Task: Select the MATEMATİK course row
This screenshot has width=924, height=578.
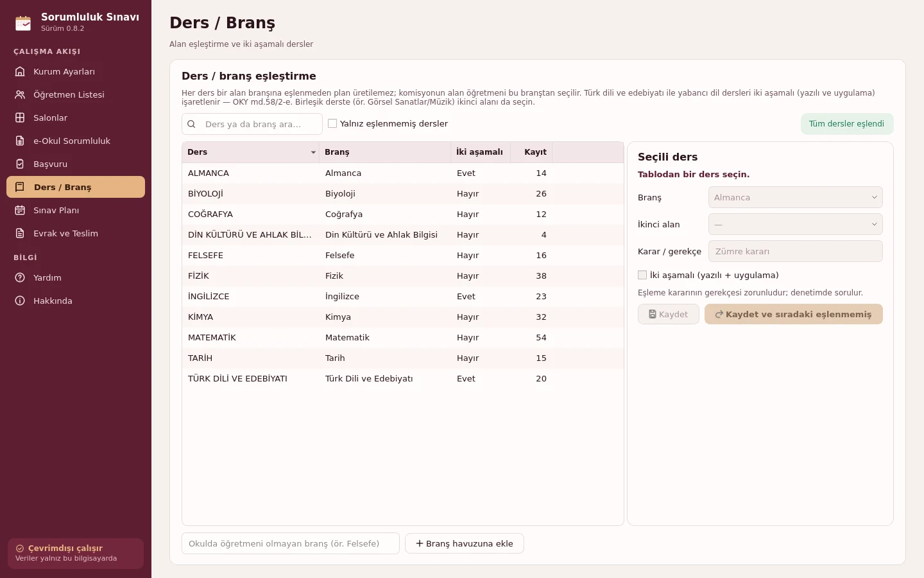Action: tap(403, 337)
